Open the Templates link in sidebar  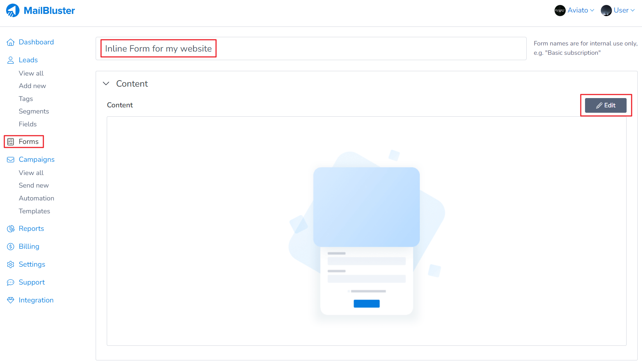[34, 211]
